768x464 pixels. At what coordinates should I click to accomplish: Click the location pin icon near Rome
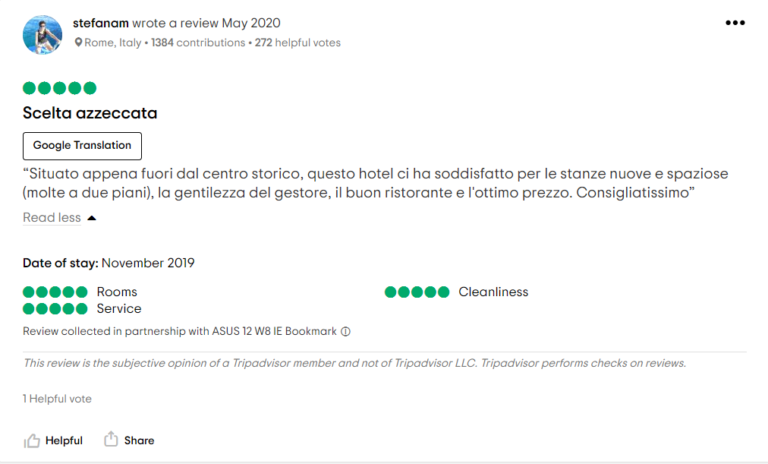pyautogui.click(x=78, y=43)
